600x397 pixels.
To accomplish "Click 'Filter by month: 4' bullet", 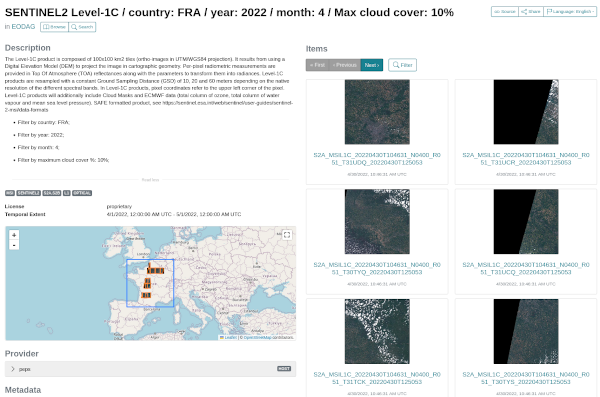I will (x=38, y=147).
